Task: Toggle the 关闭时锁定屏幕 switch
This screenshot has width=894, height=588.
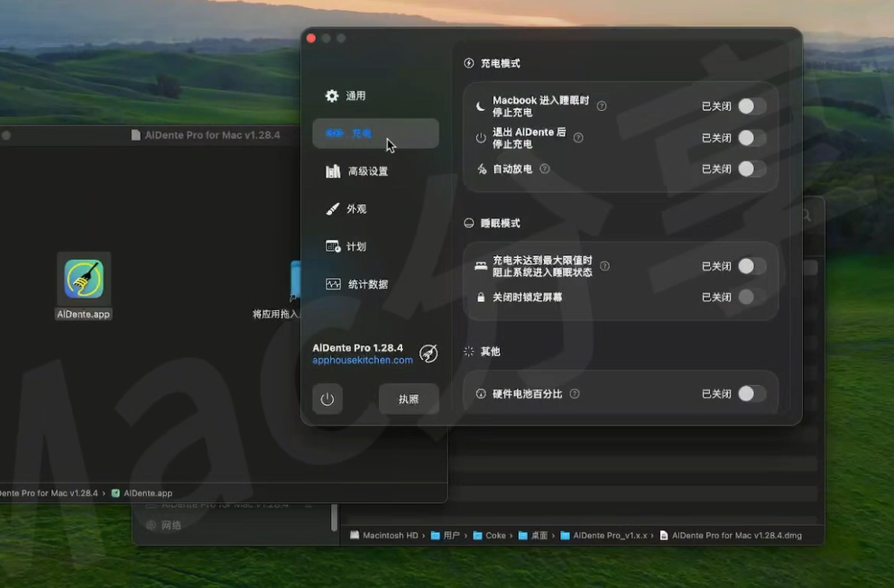Action: point(751,297)
